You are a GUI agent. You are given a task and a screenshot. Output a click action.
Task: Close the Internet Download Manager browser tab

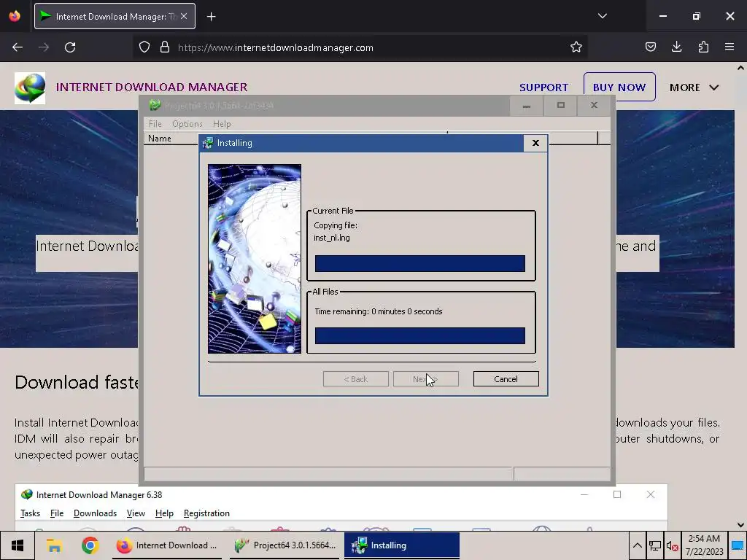point(184,16)
